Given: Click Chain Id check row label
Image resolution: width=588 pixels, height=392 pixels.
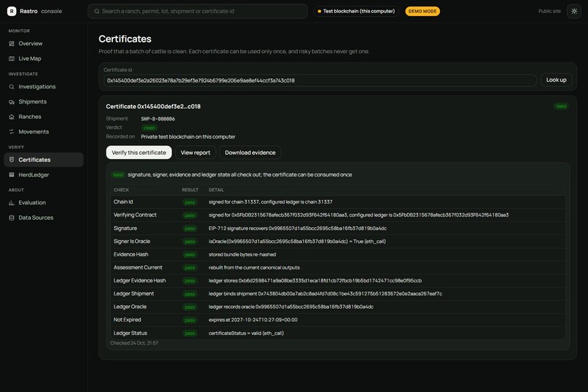Looking at the screenshot, I should [123, 201].
